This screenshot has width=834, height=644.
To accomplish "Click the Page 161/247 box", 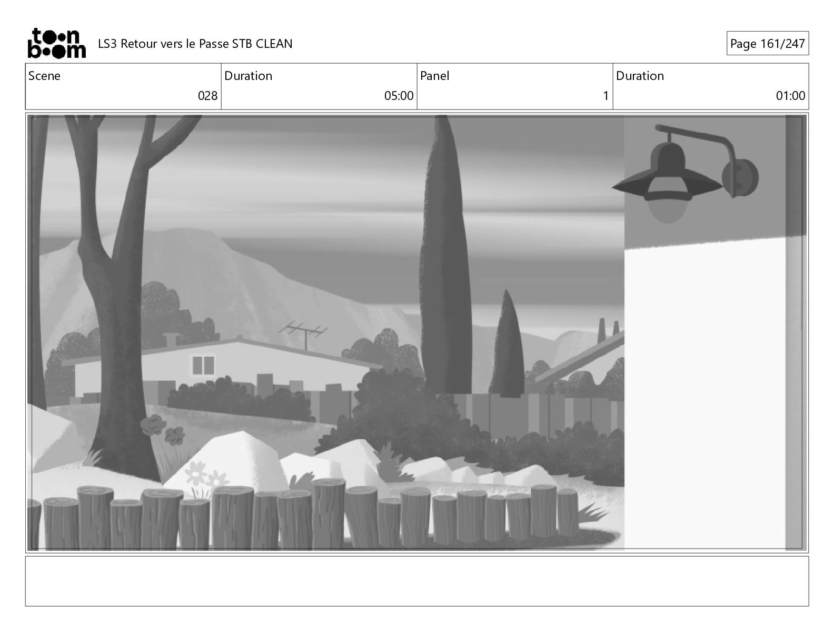I will (x=767, y=44).
